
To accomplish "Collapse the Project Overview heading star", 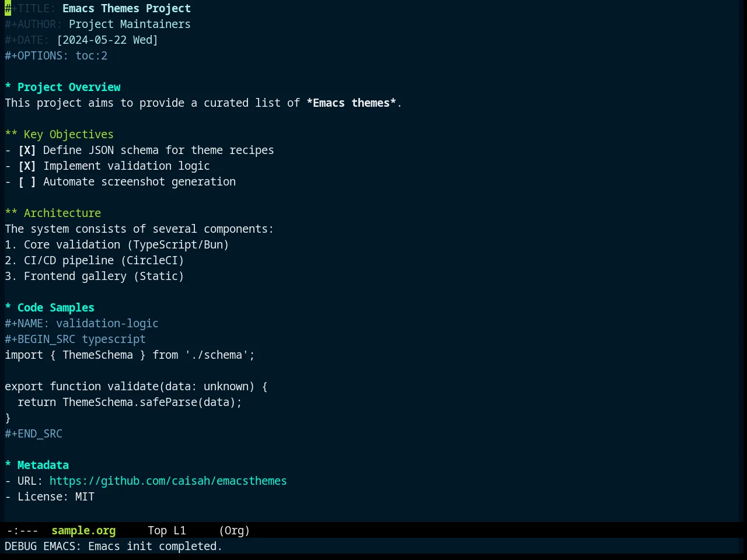I will click(x=8, y=87).
